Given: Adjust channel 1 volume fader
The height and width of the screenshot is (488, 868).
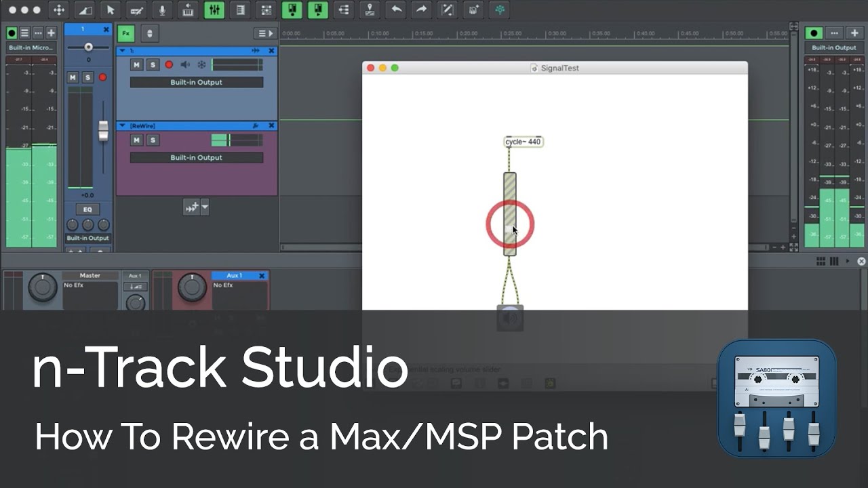Looking at the screenshot, I should (103, 131).
